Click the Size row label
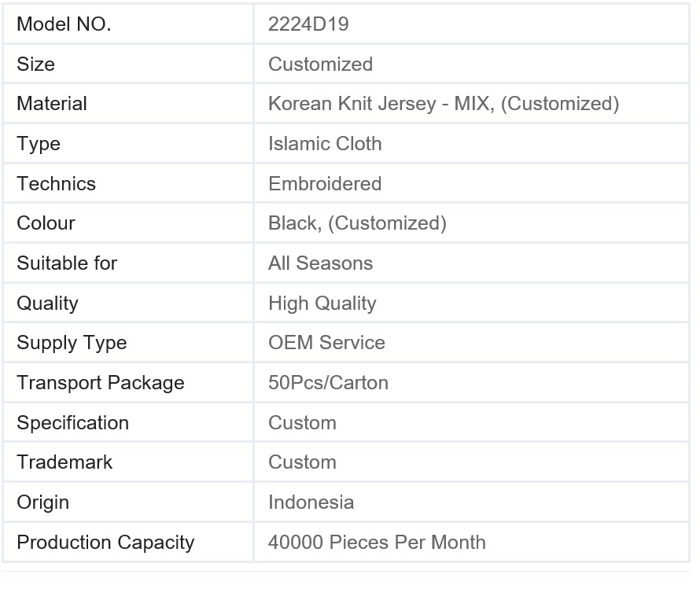700x600 pixels. pos(35,64)
